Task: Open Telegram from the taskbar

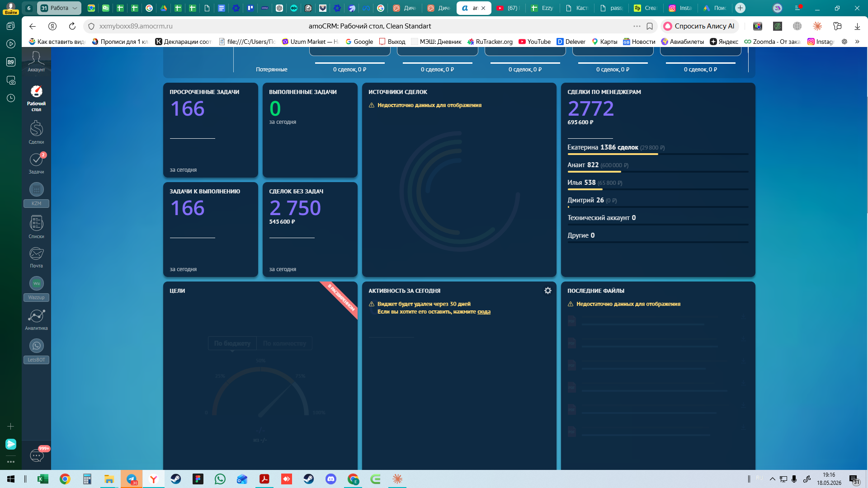Action: pos(132,479)
